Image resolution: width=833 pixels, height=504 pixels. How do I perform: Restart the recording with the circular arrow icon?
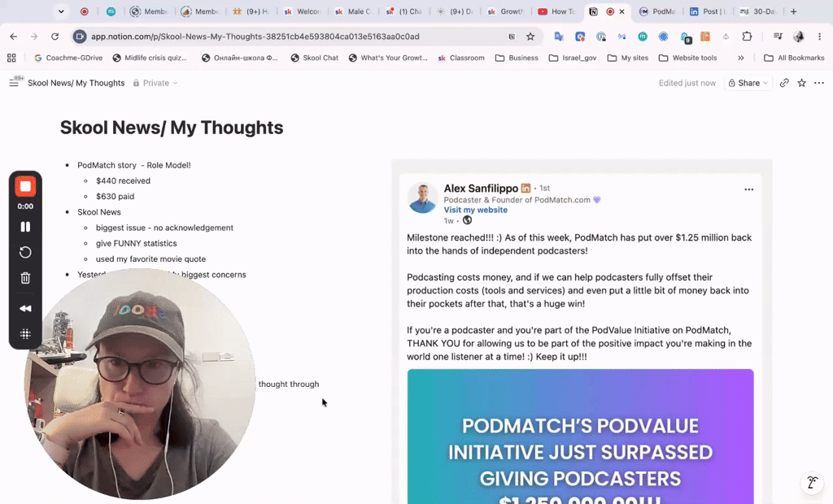pyautogui.click(x=25, y=252)
